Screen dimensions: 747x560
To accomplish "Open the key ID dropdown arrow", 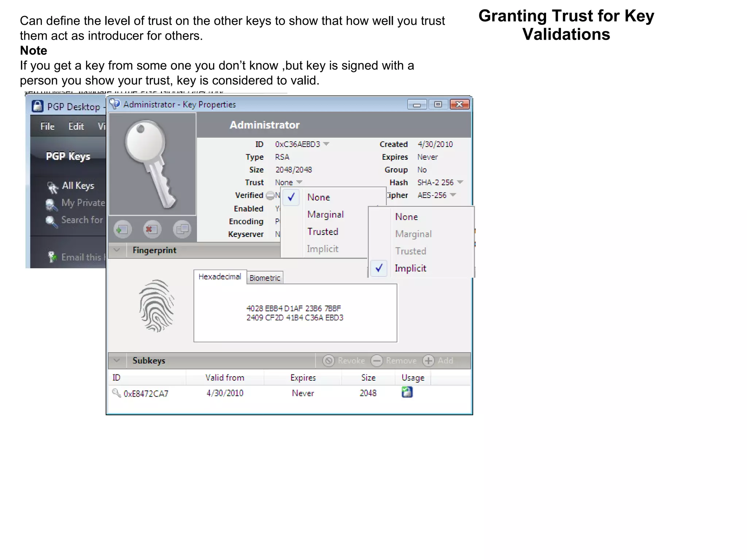I will pos(326,144).
